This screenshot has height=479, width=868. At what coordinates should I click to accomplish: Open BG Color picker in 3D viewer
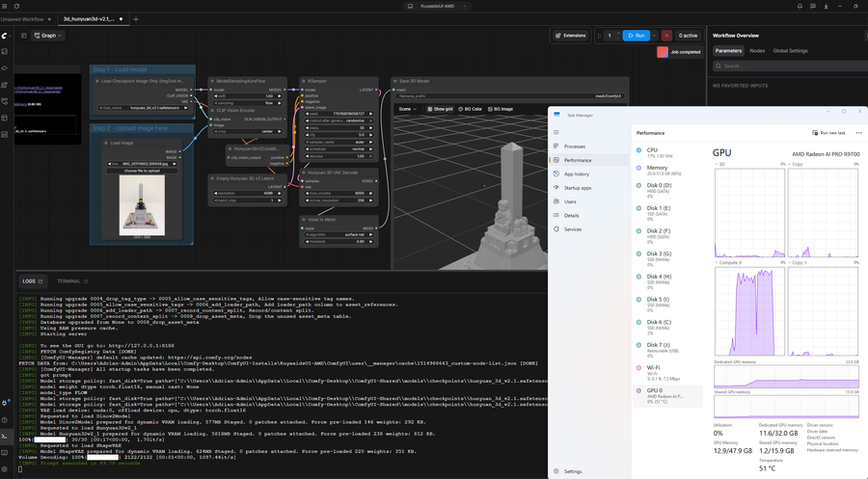click(x=470, y=109)
